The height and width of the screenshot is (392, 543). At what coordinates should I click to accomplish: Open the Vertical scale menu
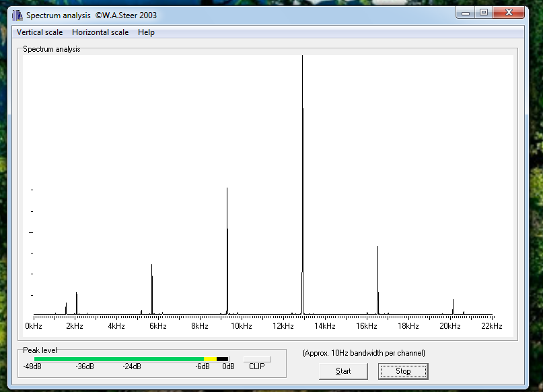point(40,32)
